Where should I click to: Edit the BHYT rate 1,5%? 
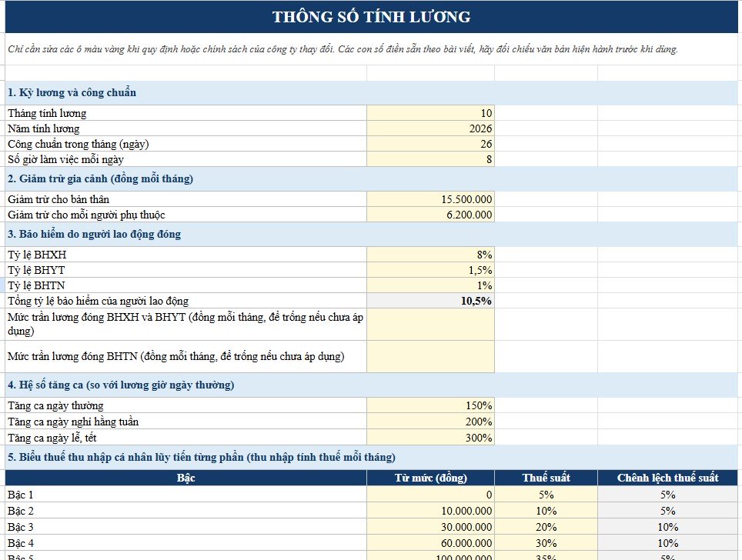click(x=430, y=270)
